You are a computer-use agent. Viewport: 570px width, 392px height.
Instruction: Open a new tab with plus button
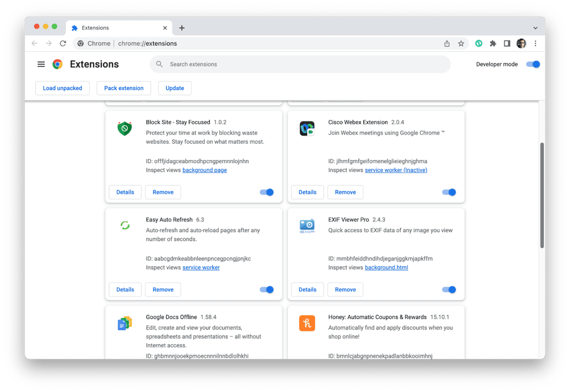coord(182,28)
